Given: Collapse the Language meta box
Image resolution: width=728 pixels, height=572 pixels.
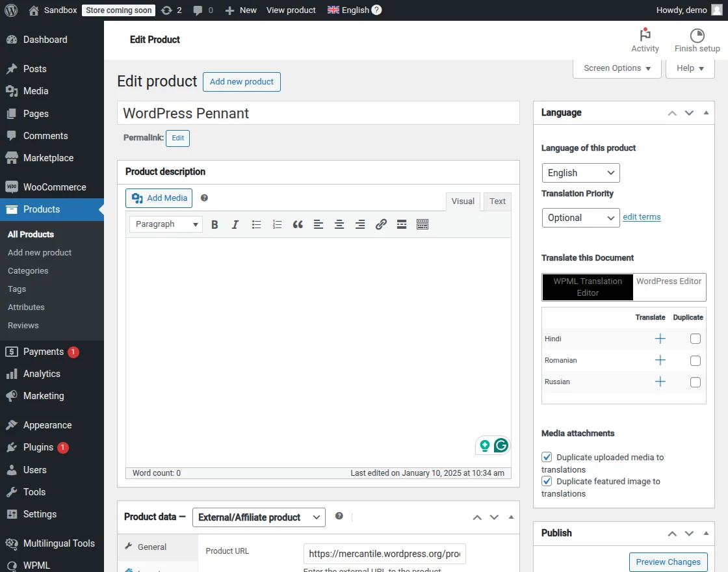Looking at the screenshot, I should click(706, 113).
